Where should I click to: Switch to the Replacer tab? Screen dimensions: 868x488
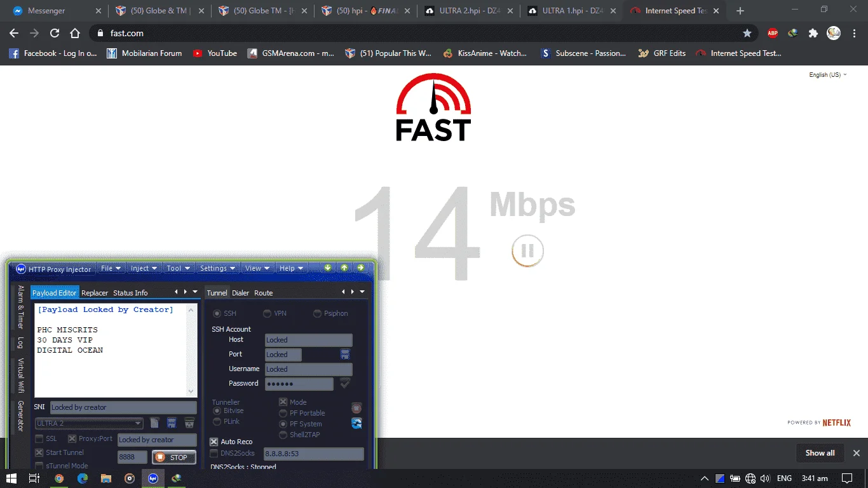coord(95,293)
